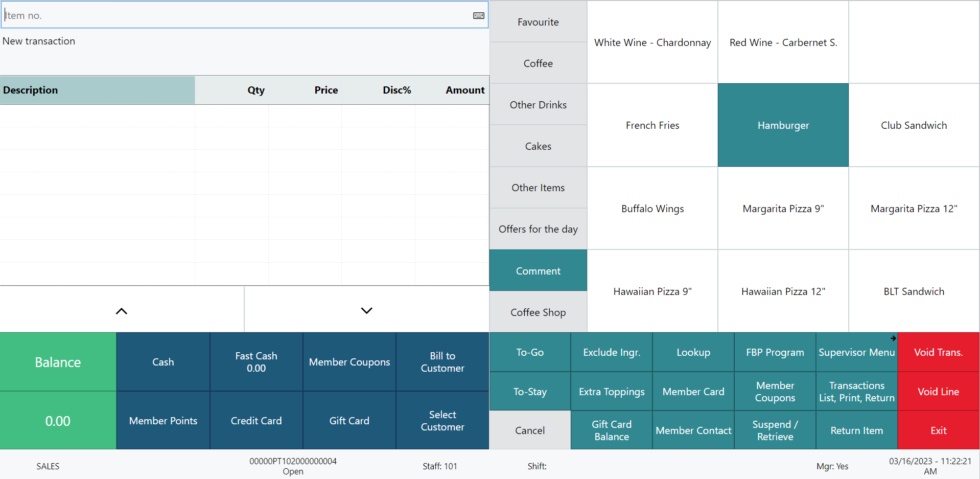This screenshot has width=980, height=479.
Task: Select Margarita Pizza 12" item
Action: [x=914, y=209]
